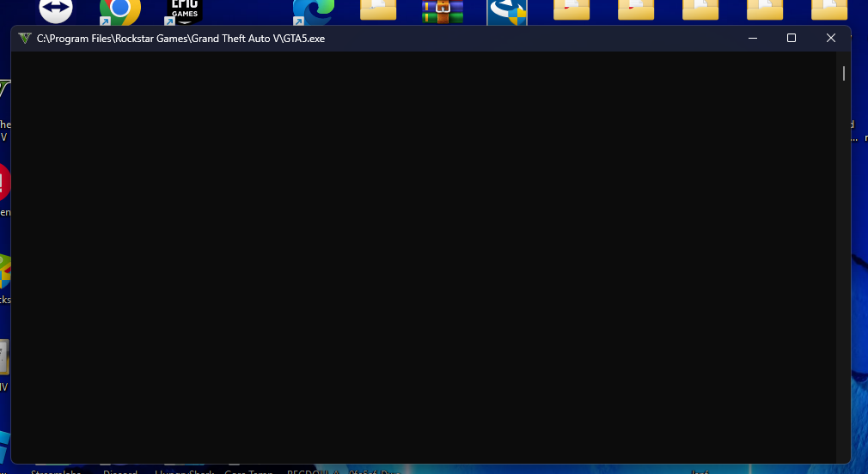The image size is (868, 474).
Task: Maximize the GTA5.exe console window
Action: click(791, 38)
